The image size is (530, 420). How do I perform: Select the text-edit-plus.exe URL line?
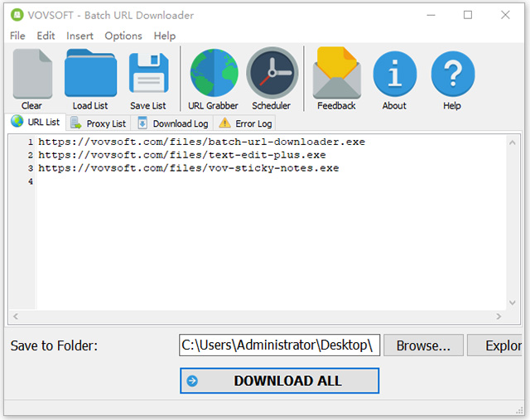pos(182,155)
